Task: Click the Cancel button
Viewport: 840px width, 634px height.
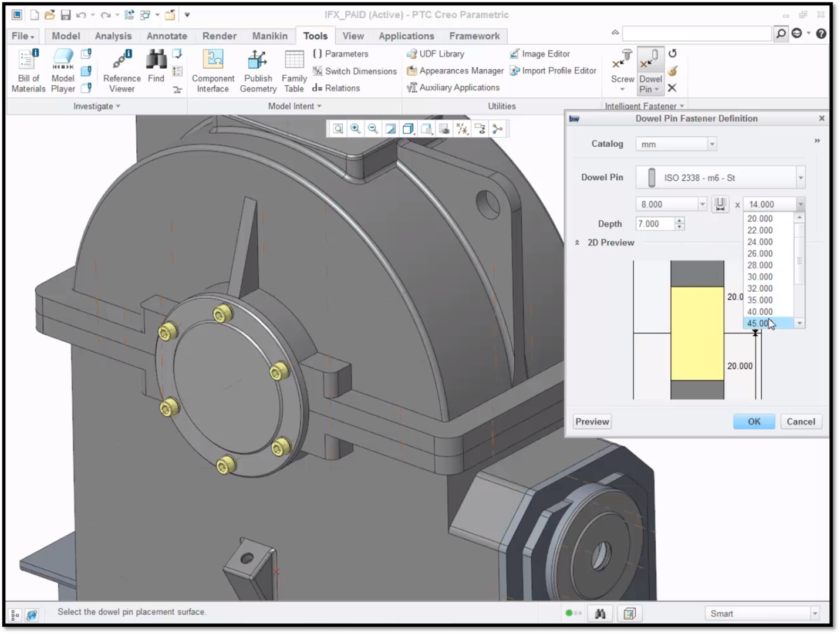Action: 801,421
